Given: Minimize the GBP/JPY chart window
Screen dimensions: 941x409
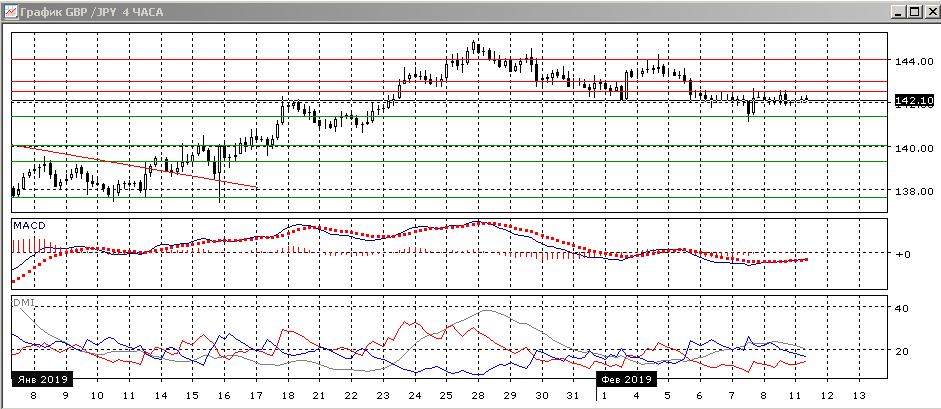Looking at the screenshot, I should click(896, 10).
